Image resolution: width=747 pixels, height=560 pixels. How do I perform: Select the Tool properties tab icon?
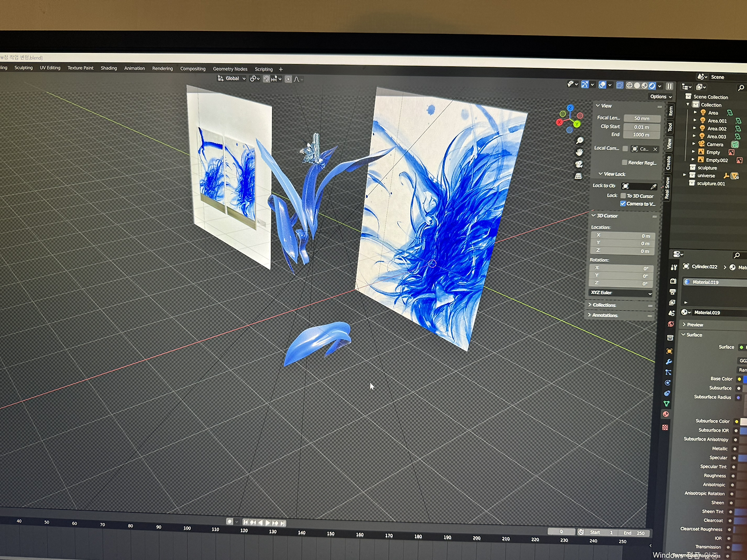674,267
